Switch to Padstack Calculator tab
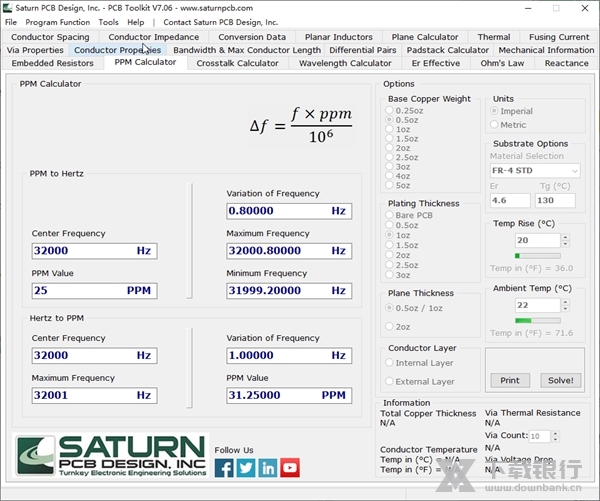This screenshot has width=600, height=501. coord(448,50)
